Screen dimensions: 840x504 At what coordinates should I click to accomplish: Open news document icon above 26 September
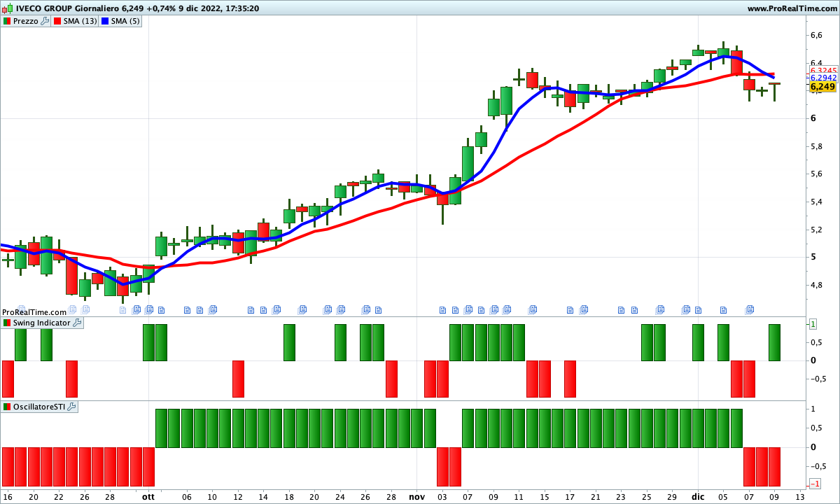(87, 309)
